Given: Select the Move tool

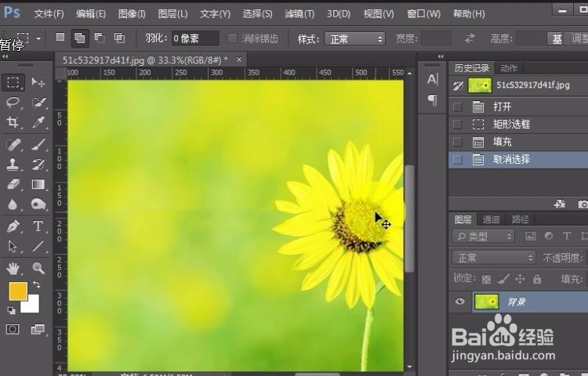Looking at the screenshot, I should click(38, 82).
